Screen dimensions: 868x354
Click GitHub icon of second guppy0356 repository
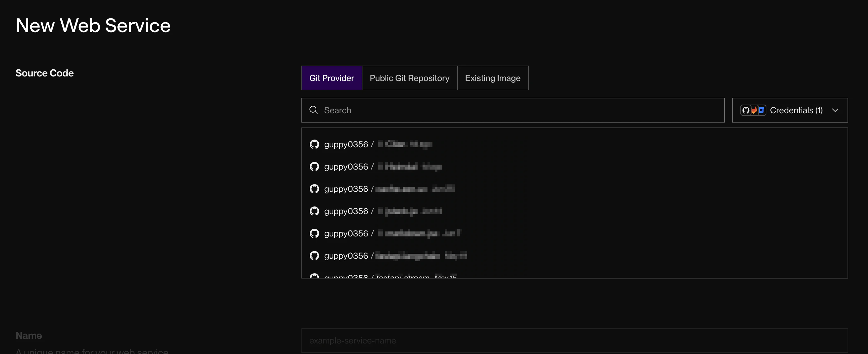click(x=314, y=166)
